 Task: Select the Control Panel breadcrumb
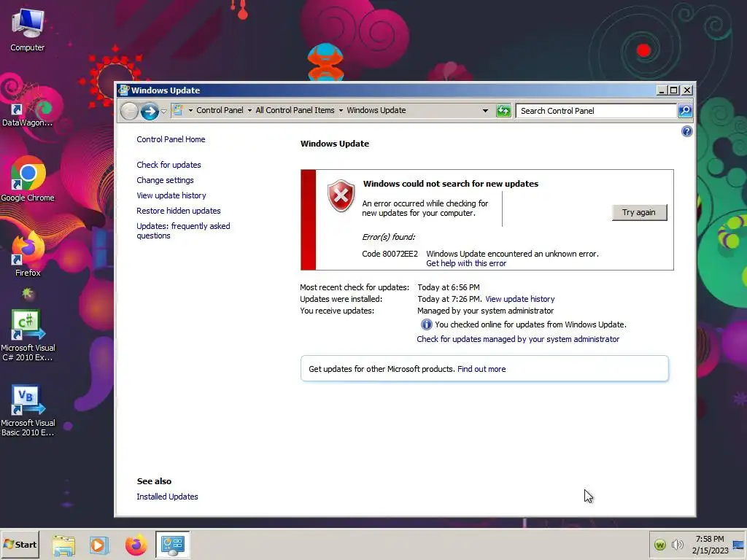pos(220,110)
